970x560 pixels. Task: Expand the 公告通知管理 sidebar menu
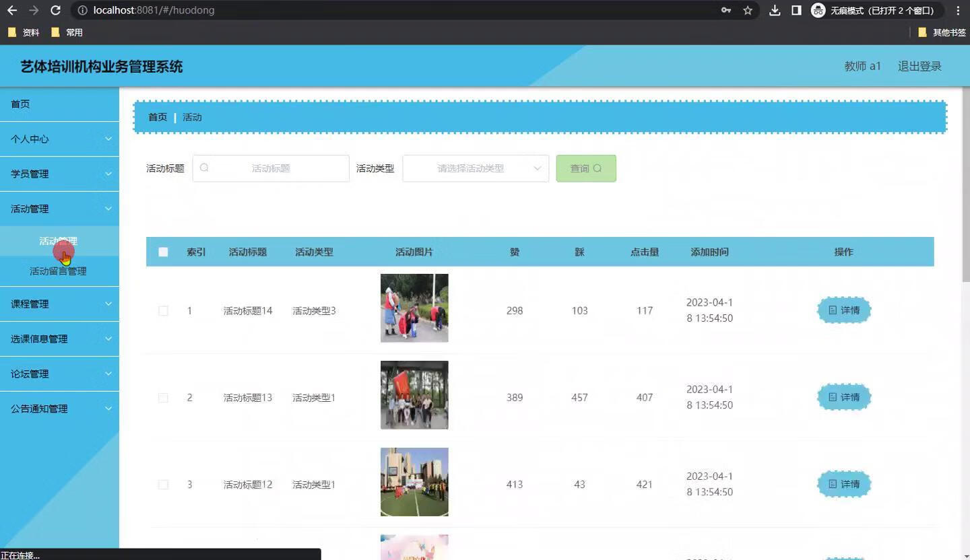[x=59, y=409]
